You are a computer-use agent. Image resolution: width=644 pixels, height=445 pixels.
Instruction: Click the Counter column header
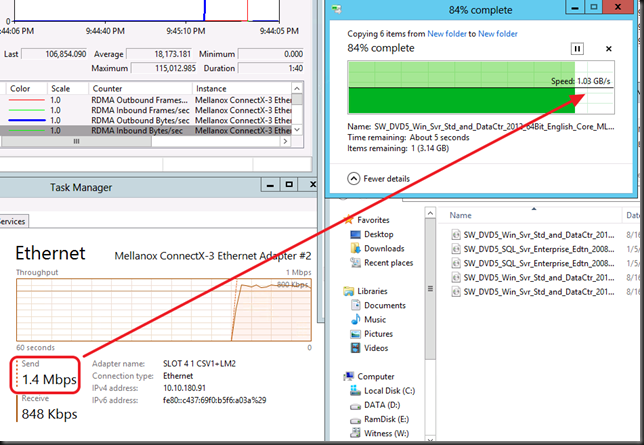140,89
